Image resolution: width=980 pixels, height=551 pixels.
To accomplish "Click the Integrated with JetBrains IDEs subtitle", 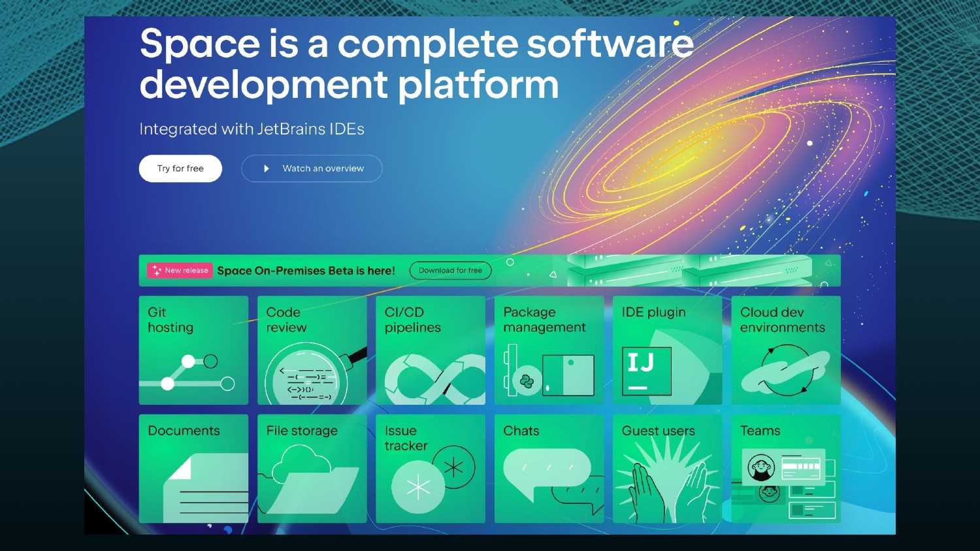I will [x=252, y=129].
